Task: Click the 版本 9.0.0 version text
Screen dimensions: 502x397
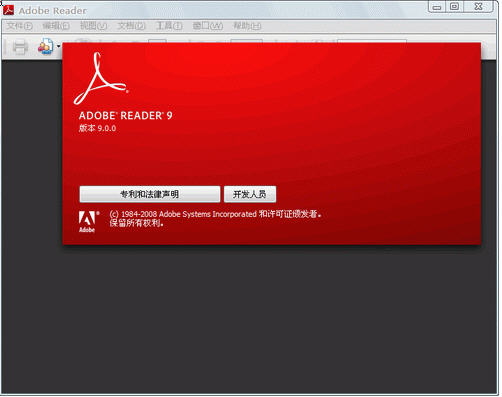Action: tap(97, 128)
